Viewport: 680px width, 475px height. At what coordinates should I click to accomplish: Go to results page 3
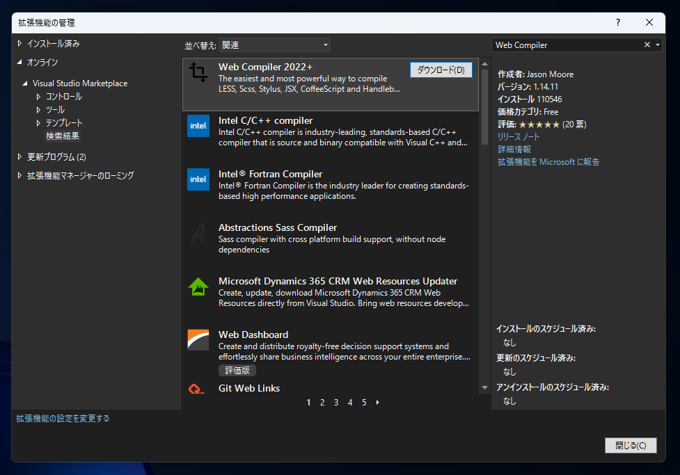pyautogui.click(x=336, y=403)
